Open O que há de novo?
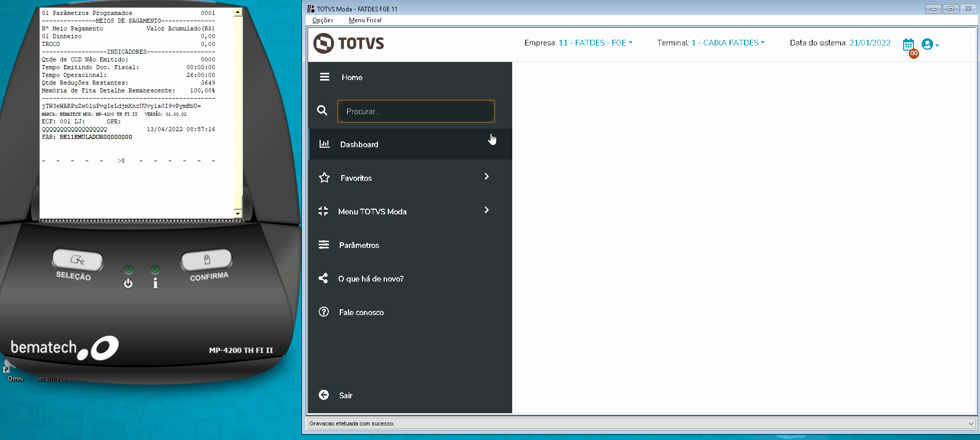This screenshot has width=980, height=440. (371, 279)
